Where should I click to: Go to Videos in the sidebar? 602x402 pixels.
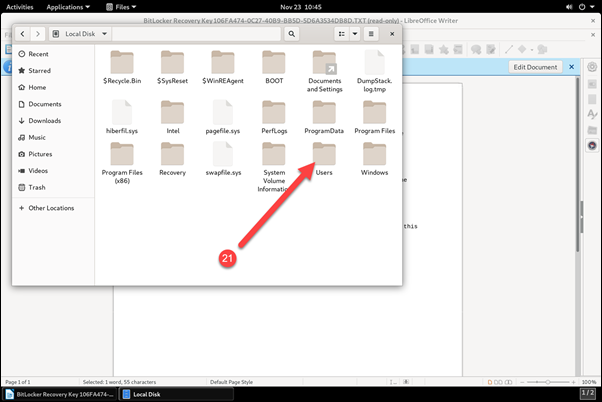tap(53, 170)
